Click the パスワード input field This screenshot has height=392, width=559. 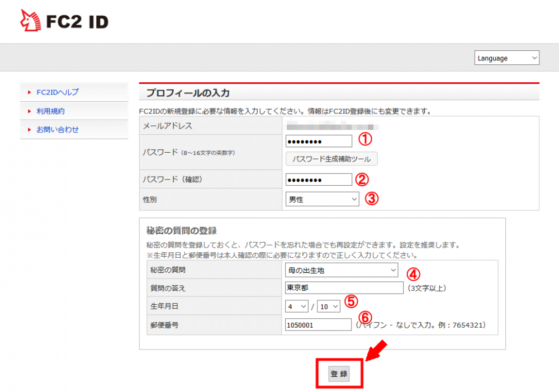tap(319, 141)
